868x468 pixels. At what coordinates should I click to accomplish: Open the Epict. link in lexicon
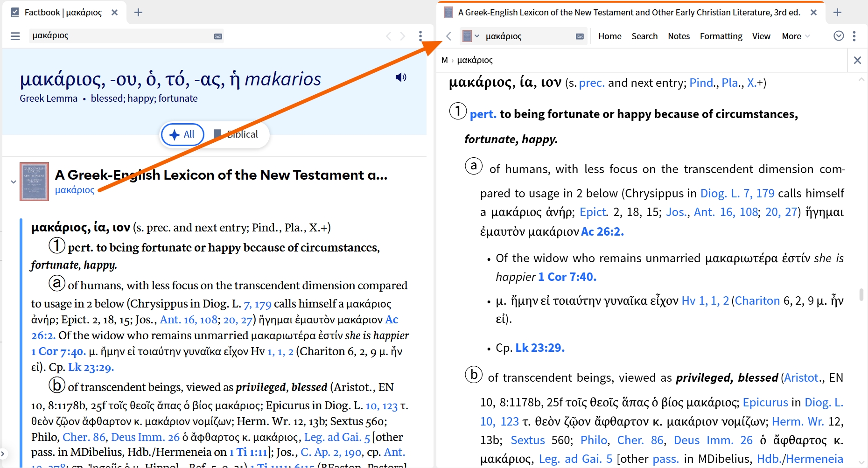coord(594,212)
